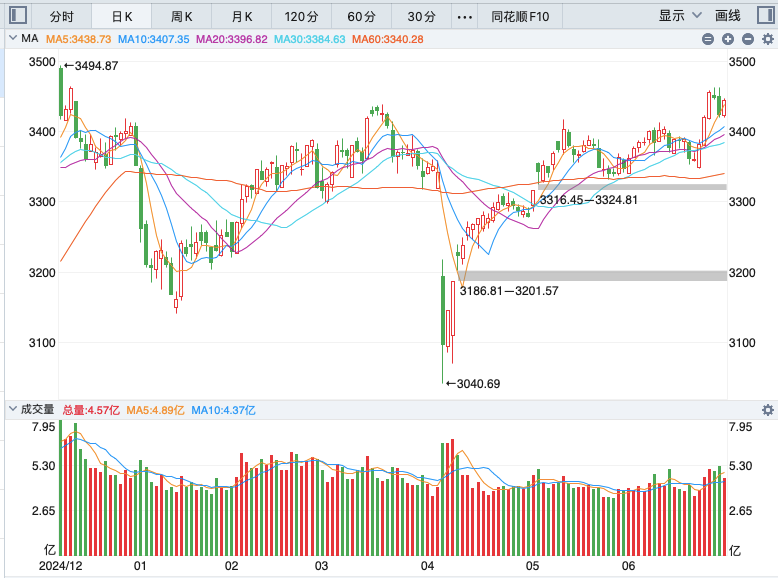Image resolution: width=778 pixels, height=578 pixels.
Task: Click the MA5:3438.73 label
Action: (x=78, y=39)
